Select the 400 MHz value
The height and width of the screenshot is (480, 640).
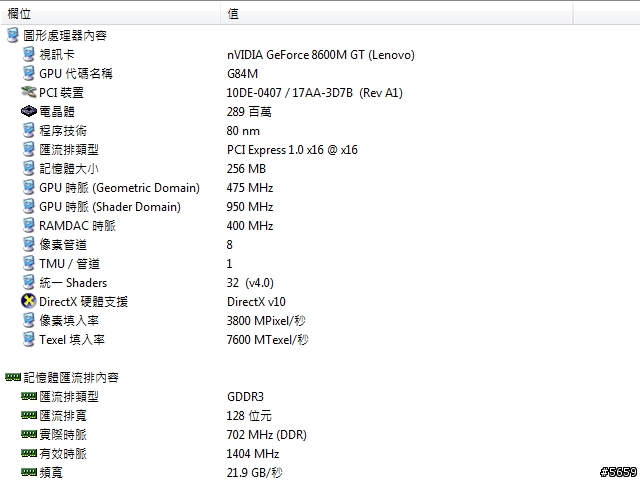250,226
